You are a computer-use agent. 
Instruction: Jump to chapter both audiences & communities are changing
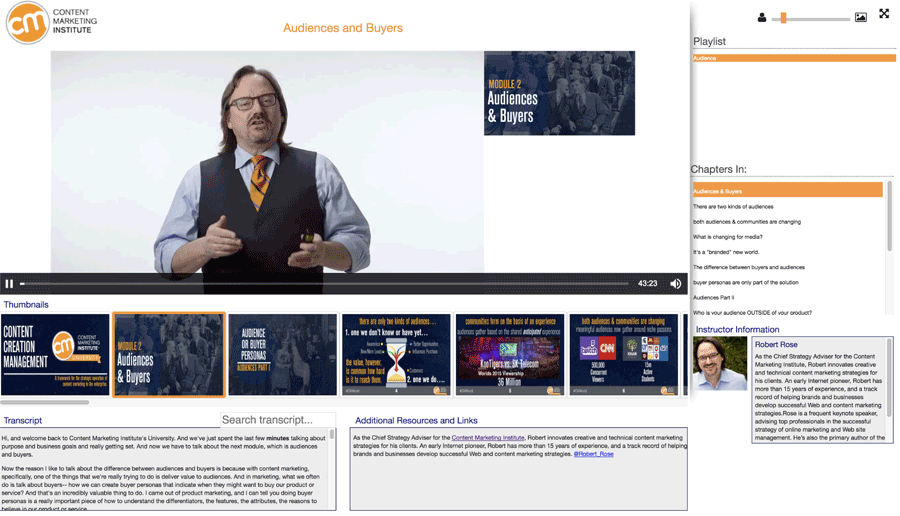tap(747, 222)
